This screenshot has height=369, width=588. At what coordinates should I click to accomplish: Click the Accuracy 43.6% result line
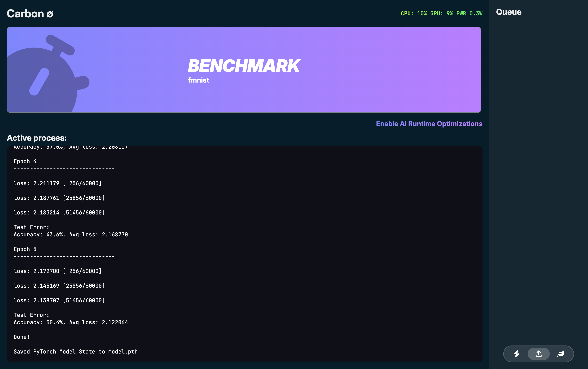70,235
